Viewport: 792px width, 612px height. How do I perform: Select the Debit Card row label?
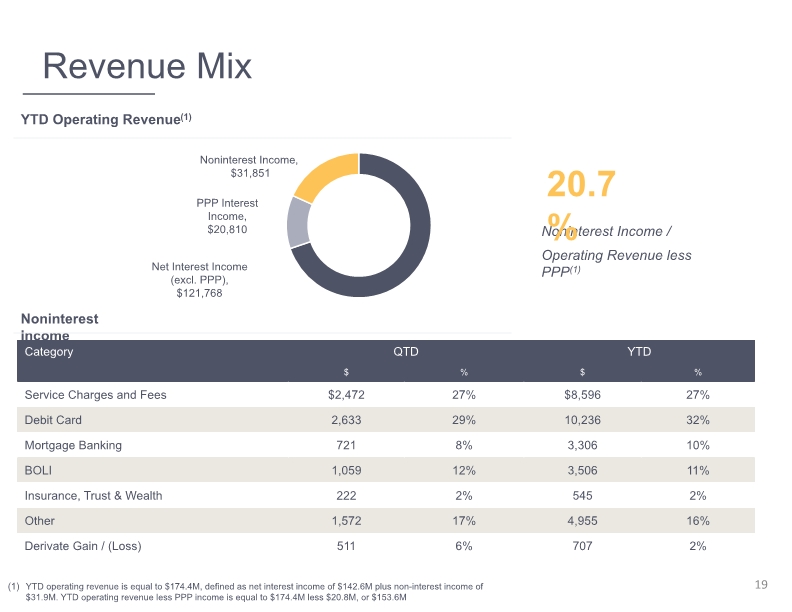click(53, 420)
